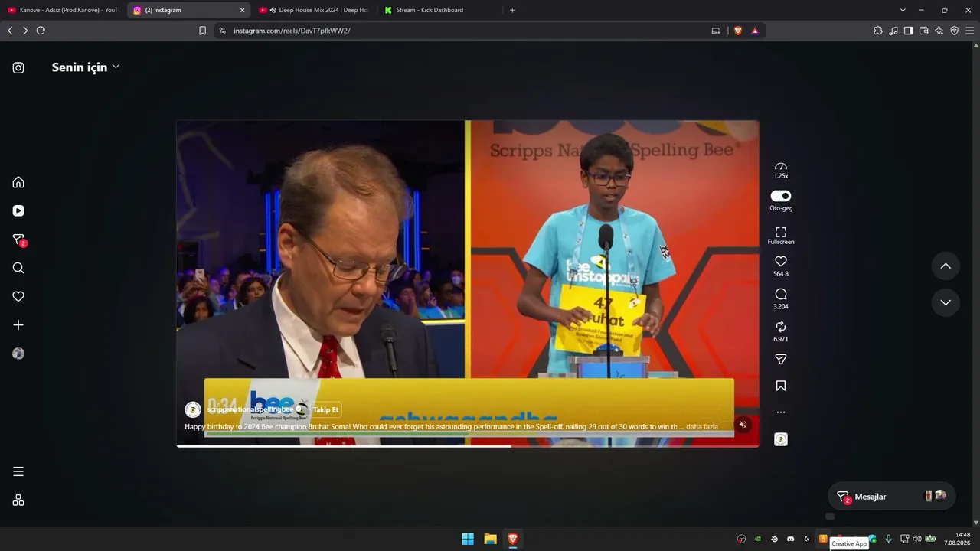Image resolution: width=980 pixels, height=551 pixels.
Task: Click the 'Takip Et' follow button
Action: click(325, 410)
